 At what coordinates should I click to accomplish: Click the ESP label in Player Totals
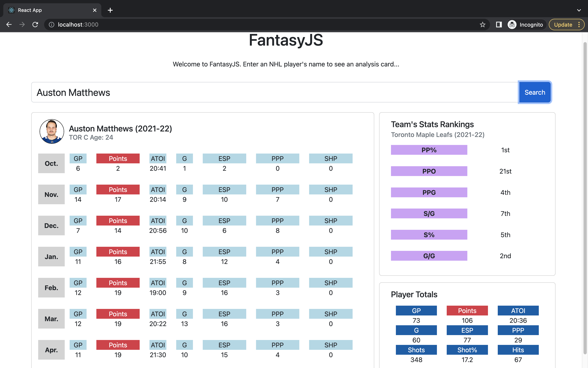(x=467, y=330)
